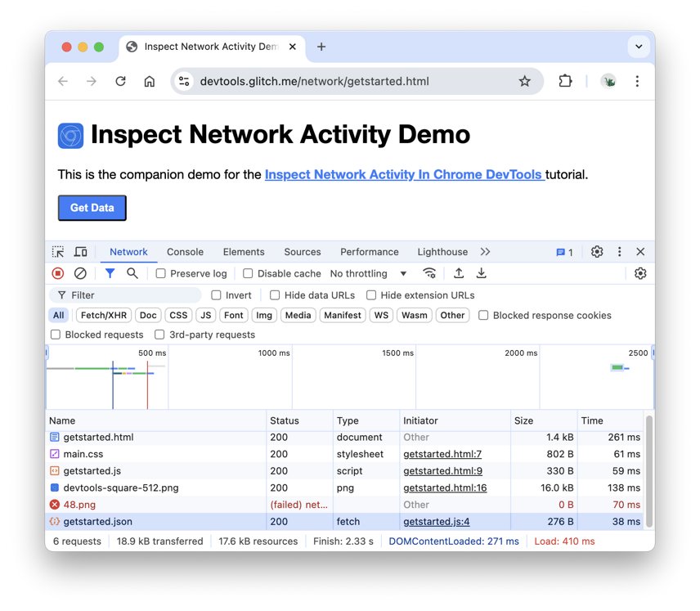This screenshot has width=700, height=611.
Task: Select the getstarted.html request row
Action: pos(344,438)
